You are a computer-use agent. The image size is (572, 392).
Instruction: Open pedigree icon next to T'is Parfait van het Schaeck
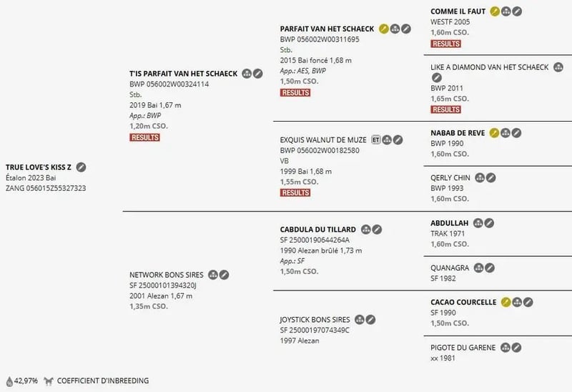247,74
